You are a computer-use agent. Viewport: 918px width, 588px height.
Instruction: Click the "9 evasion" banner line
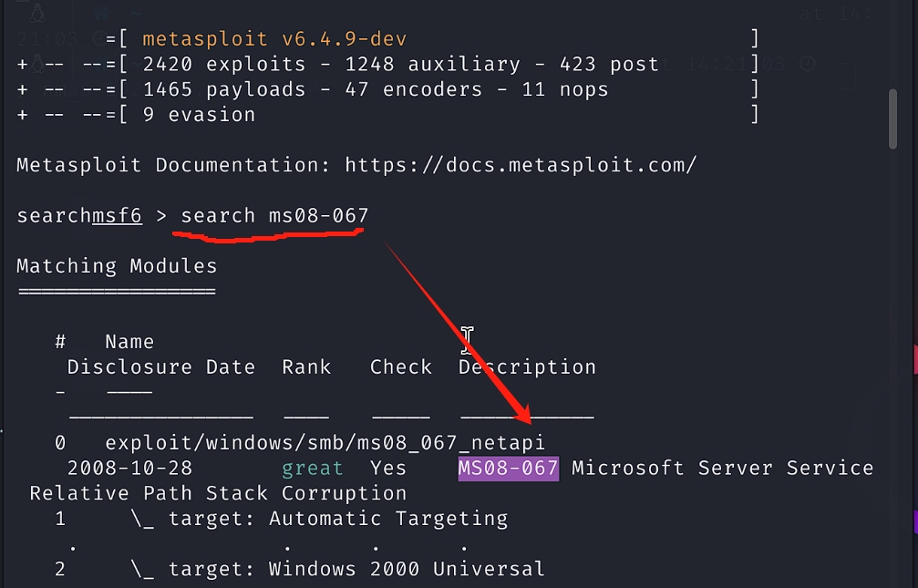[x=199, y=115]
